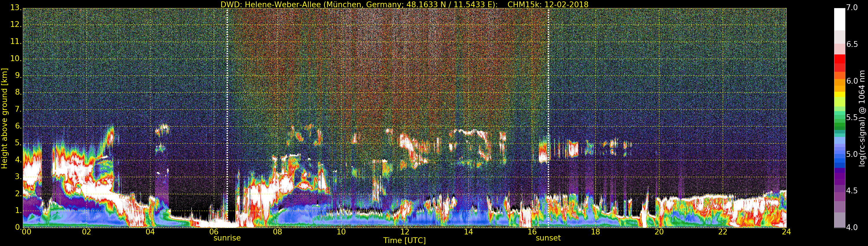
Task: Click the height-axis tick label '0.'
Action: 18,227
